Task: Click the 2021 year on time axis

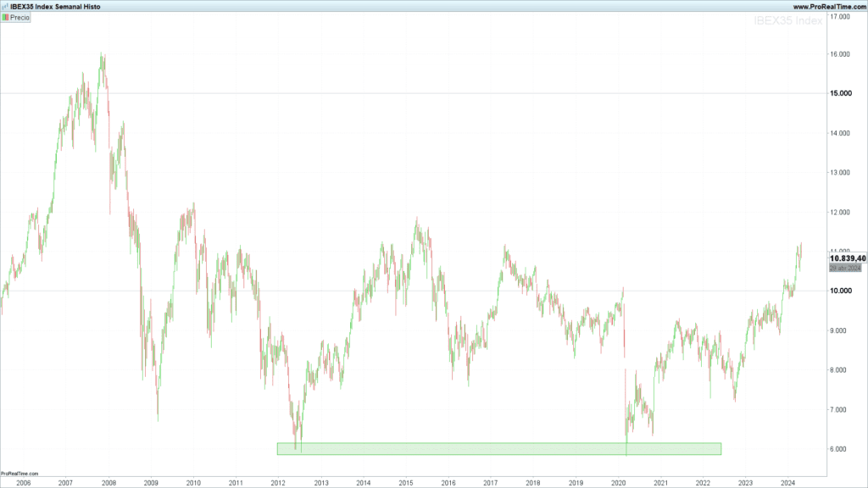Action: click(x=660, y=483)
